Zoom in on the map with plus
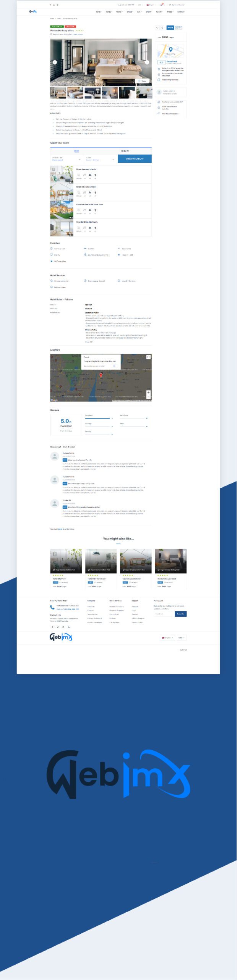 point(148,392)
